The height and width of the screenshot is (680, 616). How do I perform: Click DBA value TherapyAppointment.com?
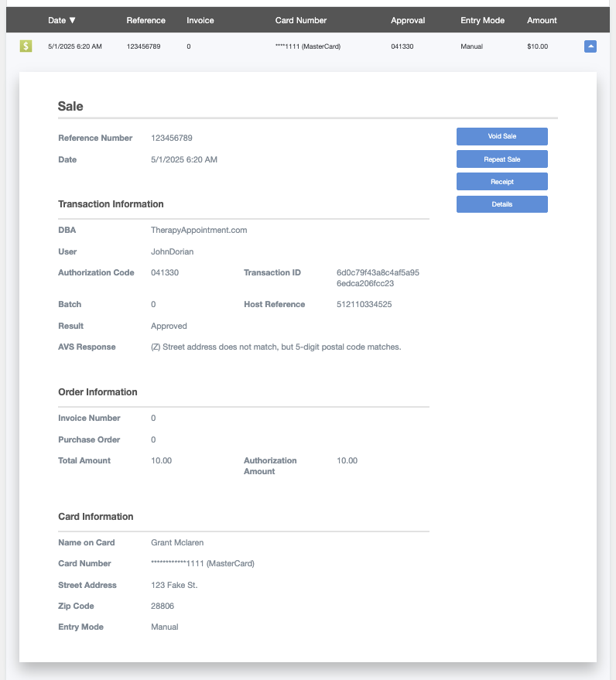click(199, 231)
